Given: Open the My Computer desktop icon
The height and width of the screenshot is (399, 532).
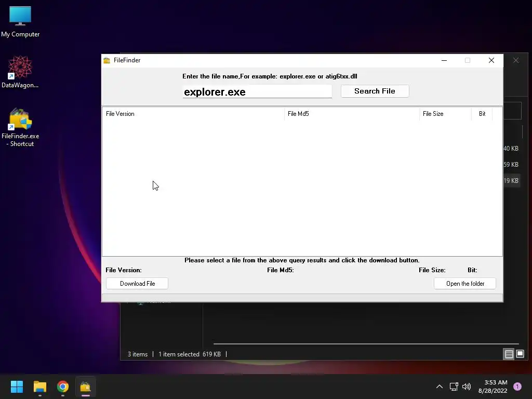Looking at the screenshot, I should [x=20, y=22].
